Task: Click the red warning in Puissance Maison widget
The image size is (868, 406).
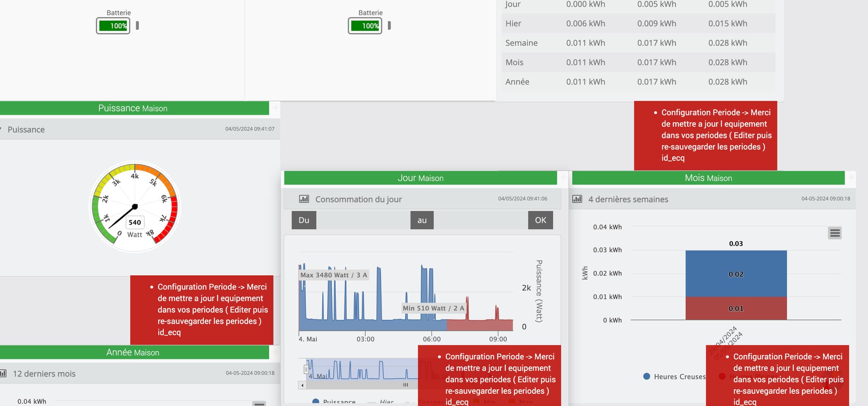Action: tap(202, 310)
